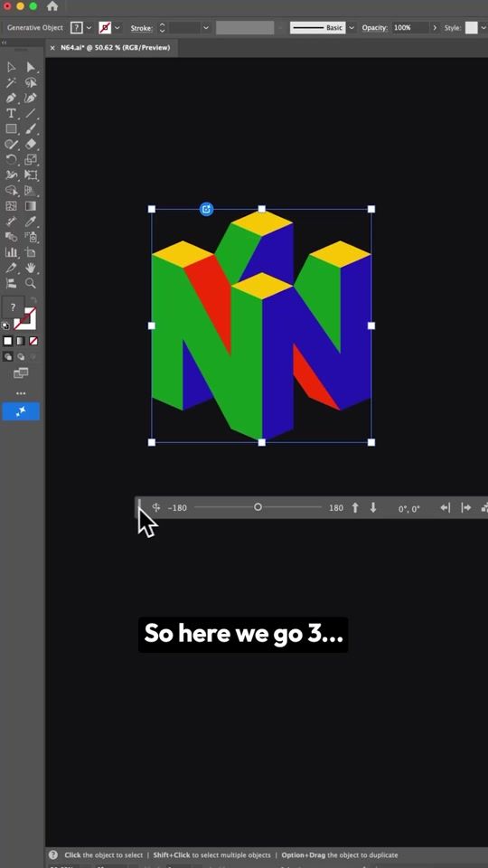
Task: Click the up arrow in turntable bar
Action: [355, 507]
